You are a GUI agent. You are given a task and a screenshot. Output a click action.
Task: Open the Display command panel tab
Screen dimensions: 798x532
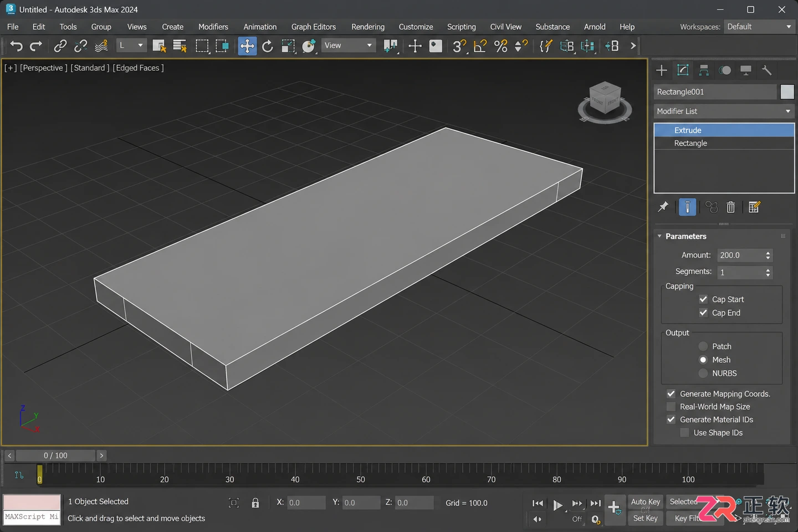746,70
